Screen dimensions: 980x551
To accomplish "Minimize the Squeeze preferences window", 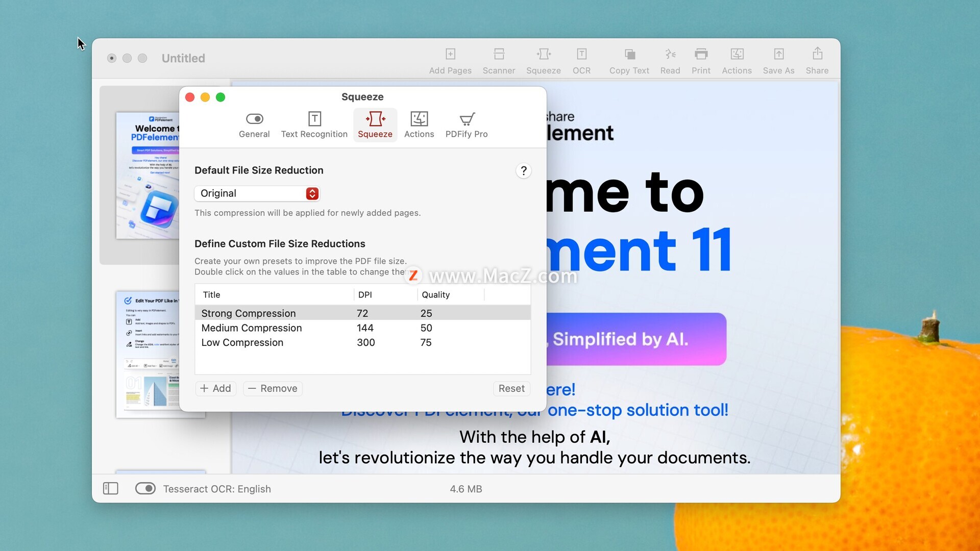I will coord(205,97).
